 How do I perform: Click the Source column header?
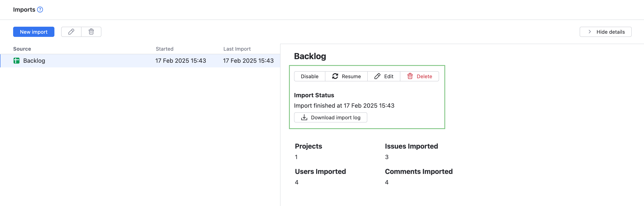pyautogui.click(x=22, y=49)
